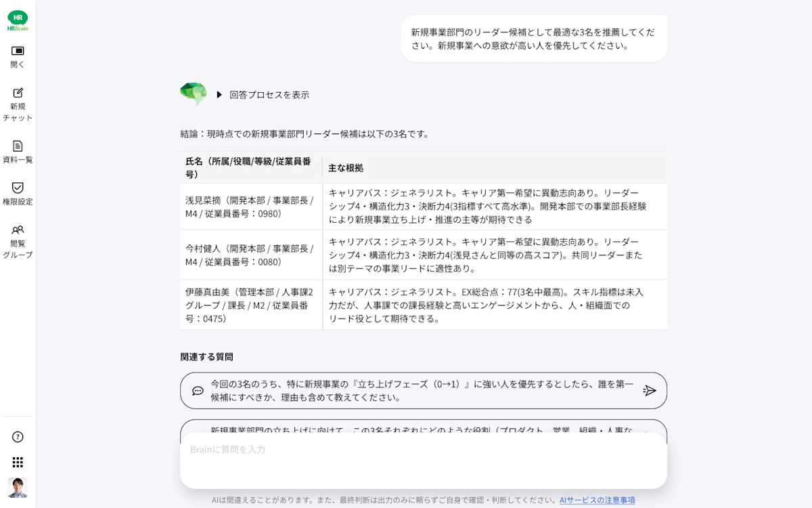Expand 回答プロセスを表示 disclosure triangle
This screenshot has height=508, width=812.
pos(219,95)
